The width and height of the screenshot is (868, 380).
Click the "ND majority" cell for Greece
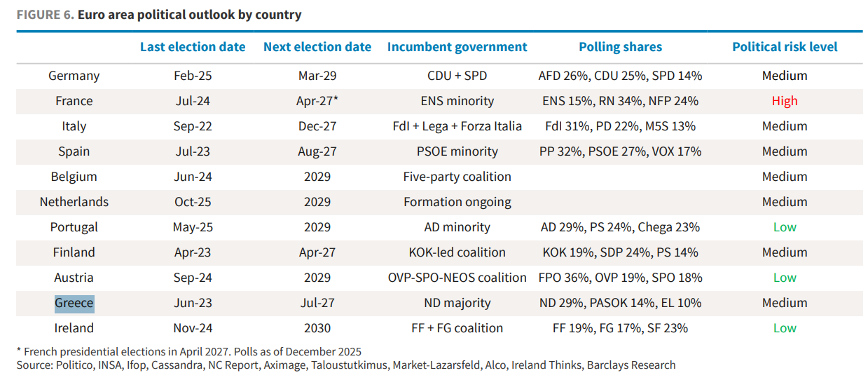pyautogui.click(x=457, y=303)
